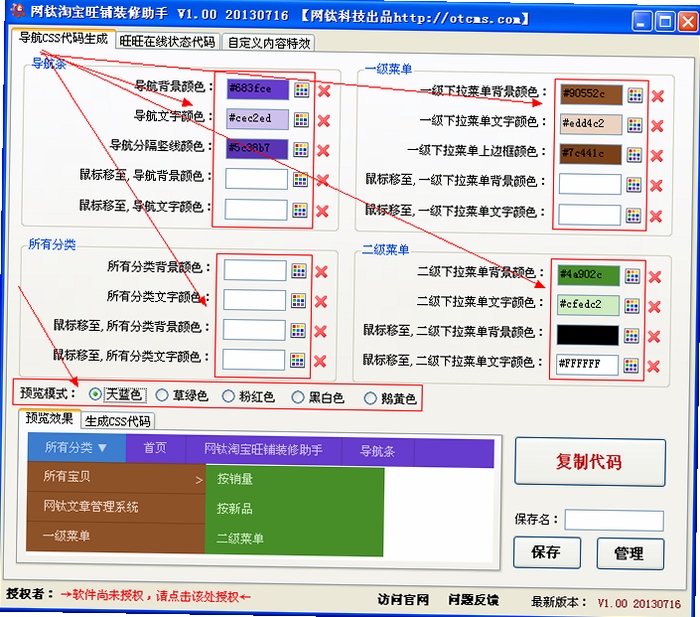This screenshot has height=617, width=700.
Task: Open color picker for 鼠标移至,二级下拉菜单文字颜色
Action: pyautogui.click(x=631, y=366)
